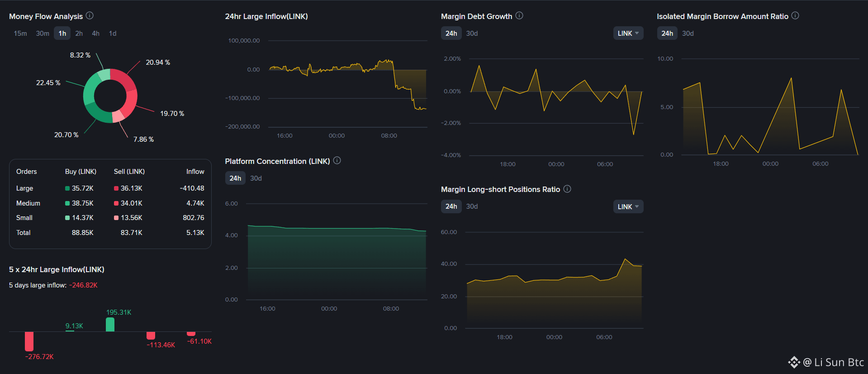Click the Total inflow value 5.13K
Image resolution: width=868 pixels, height=374 pixels.
[195, 233]
